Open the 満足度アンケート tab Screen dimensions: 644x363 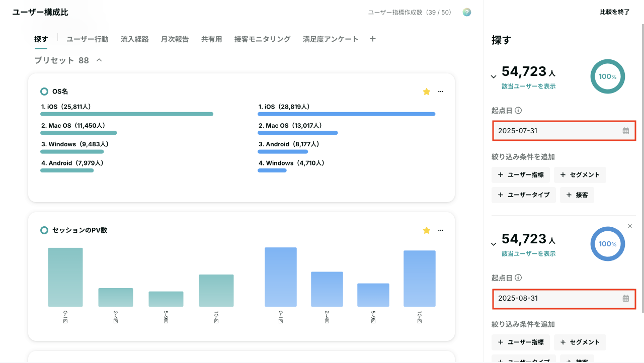click(331, 39)
